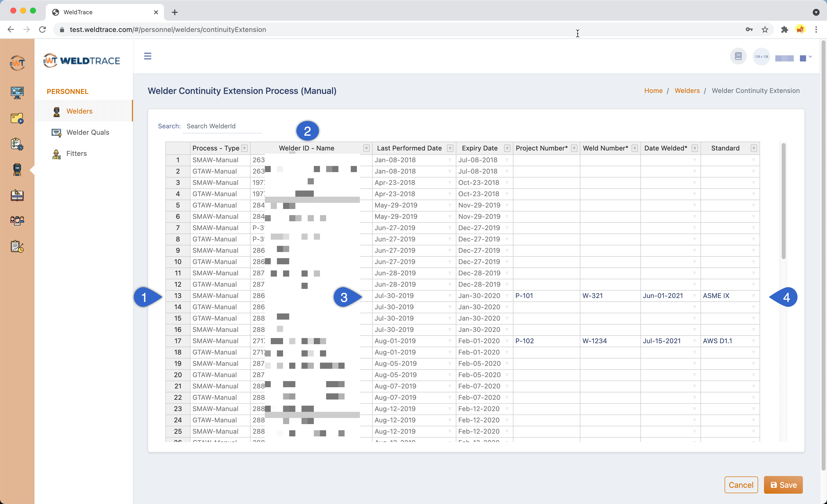Open the dashboard monitor icon in sidebar
This screenshot has height=504, width=827.
[x=17, y=93]
